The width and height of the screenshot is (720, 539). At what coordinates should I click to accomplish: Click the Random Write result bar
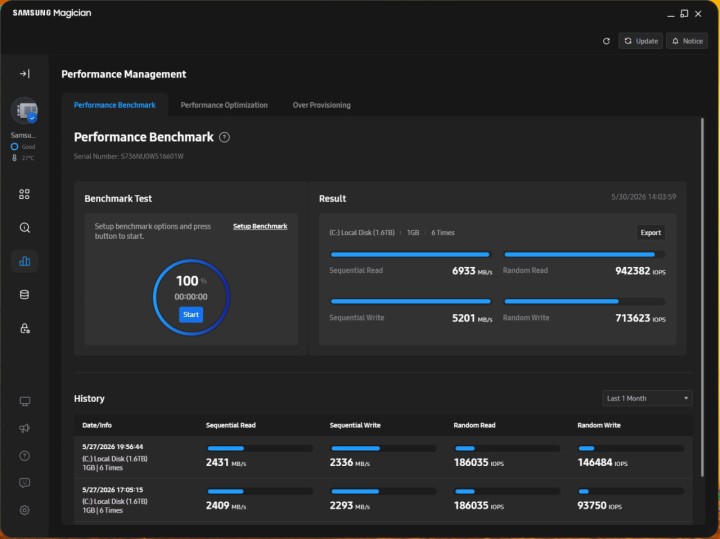click(584, 302)
